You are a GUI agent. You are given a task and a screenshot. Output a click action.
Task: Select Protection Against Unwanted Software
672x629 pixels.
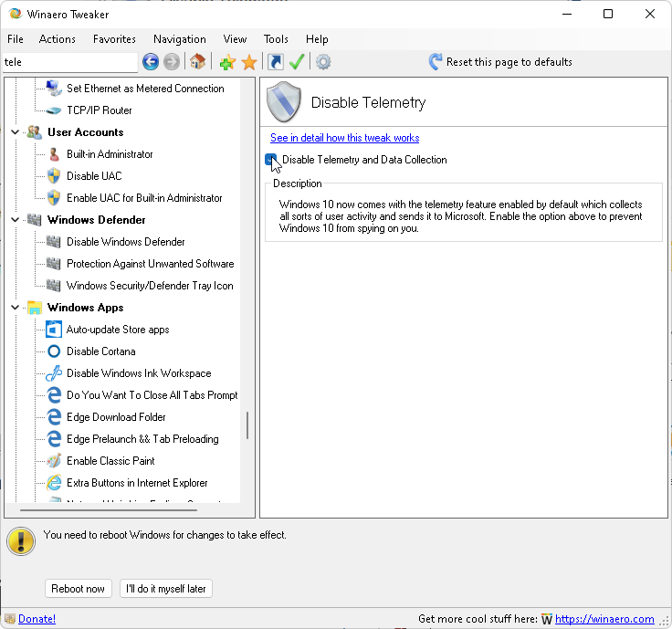(151, 264)
